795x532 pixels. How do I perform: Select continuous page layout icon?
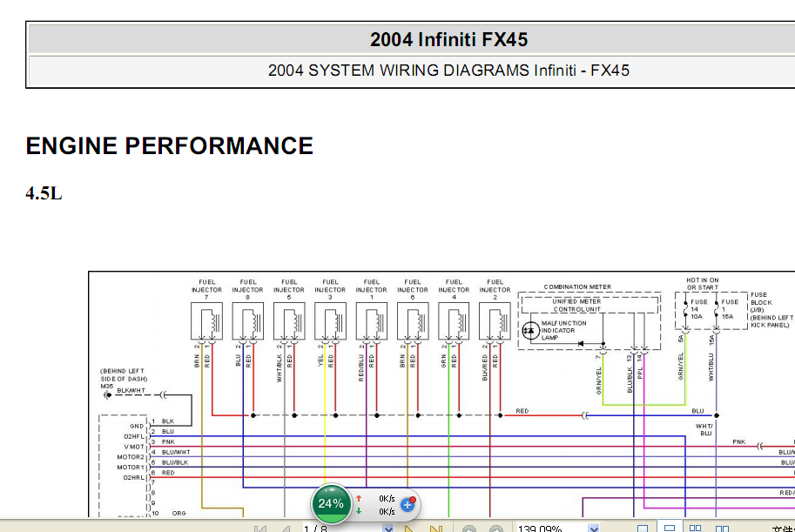pyautogui.click(x=670, y=528)
